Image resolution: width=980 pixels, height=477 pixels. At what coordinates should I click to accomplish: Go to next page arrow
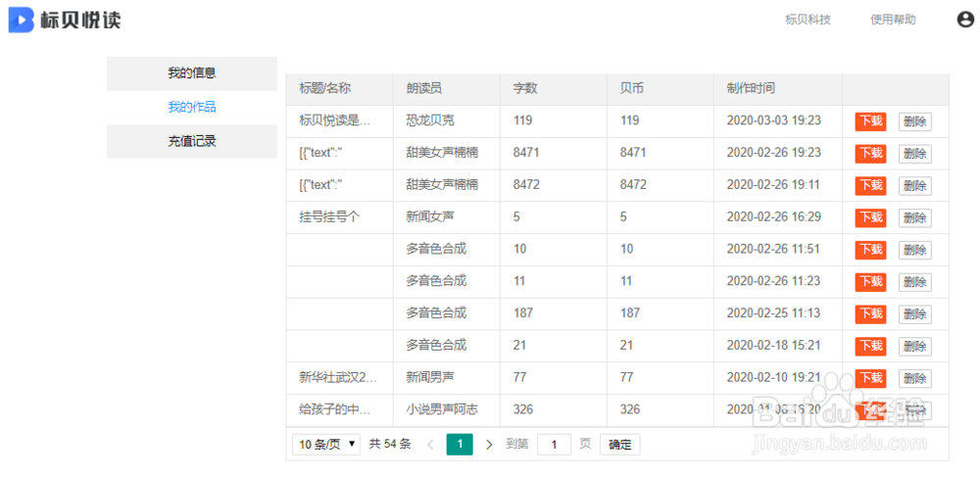pyautogui.click(x=490, y=445)
